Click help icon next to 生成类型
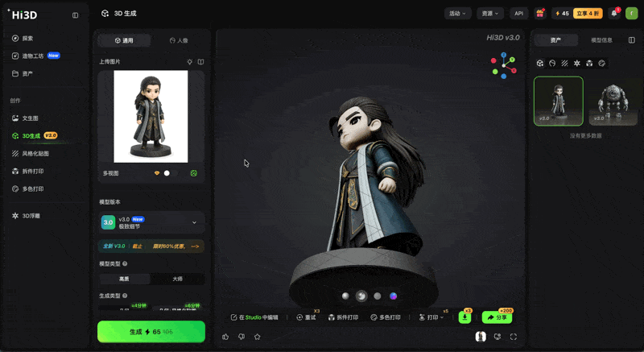The image size is (644, 352). pyautogui.click(x=125, y=296)
